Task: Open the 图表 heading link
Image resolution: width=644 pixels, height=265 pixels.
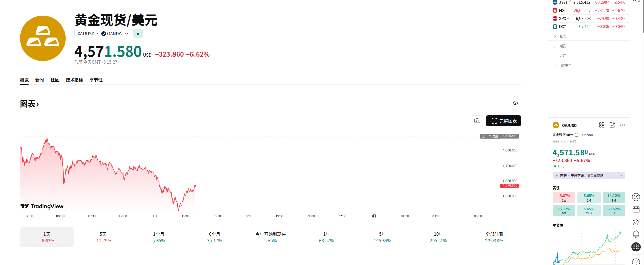Action: click(x=30, y=104)
